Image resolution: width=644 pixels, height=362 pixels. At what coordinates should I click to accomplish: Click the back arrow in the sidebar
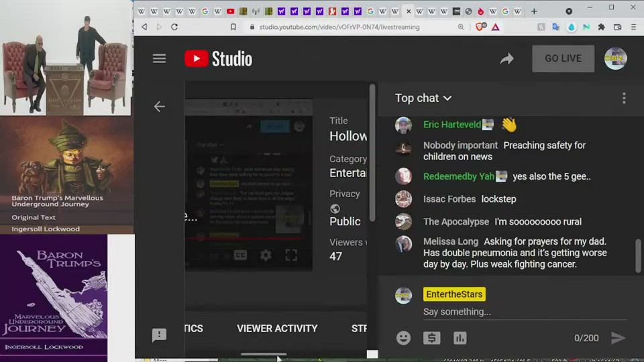point(159,107)
